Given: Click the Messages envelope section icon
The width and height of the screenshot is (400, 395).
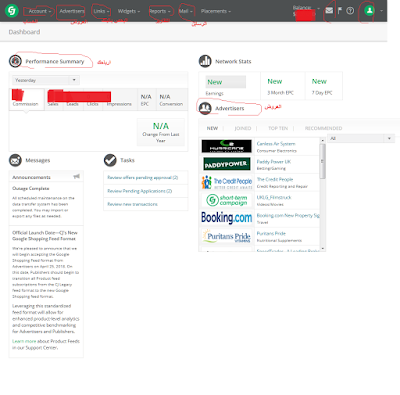Looking at the screenshot, I should pos(15,160).
